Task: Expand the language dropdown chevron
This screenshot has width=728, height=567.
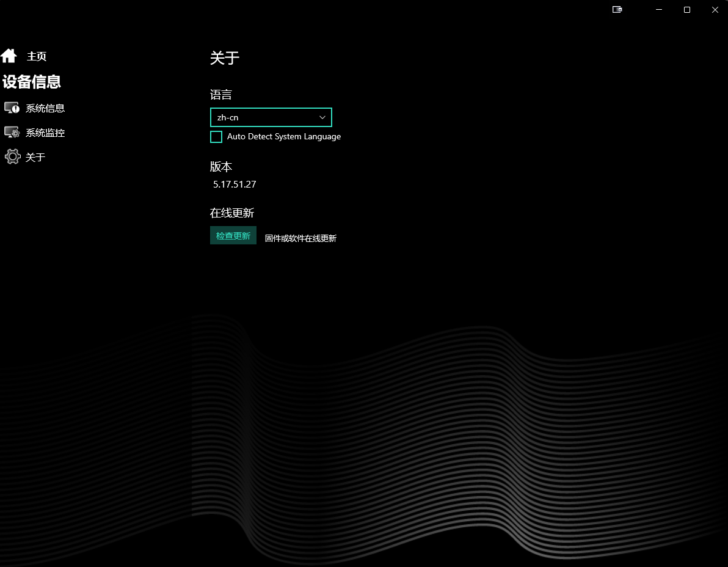Action: (322, 117)
